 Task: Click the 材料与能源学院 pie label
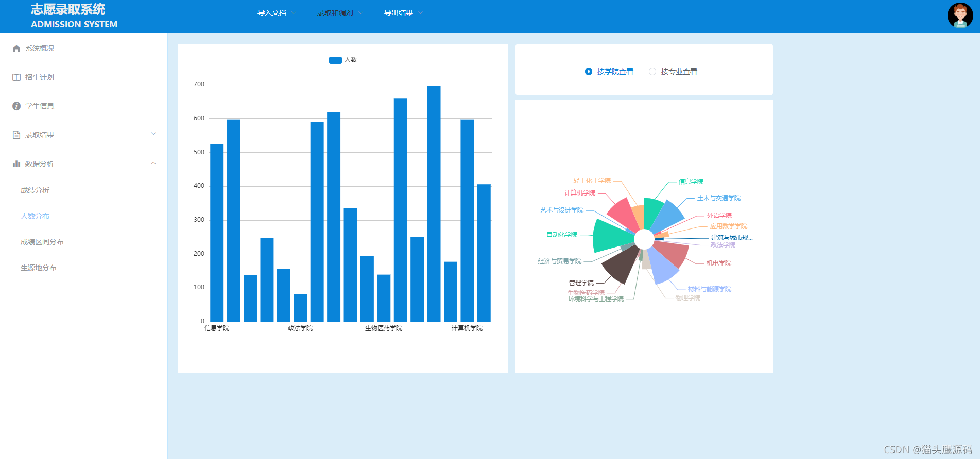point(709,289)
